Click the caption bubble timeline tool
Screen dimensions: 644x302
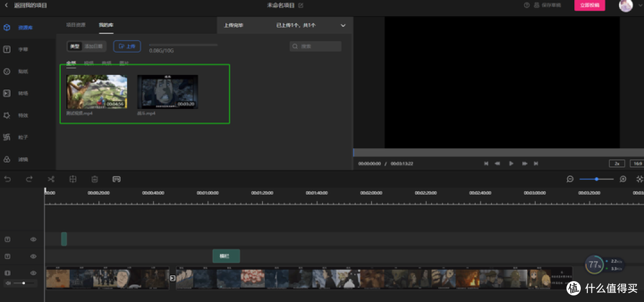point(117,179)
